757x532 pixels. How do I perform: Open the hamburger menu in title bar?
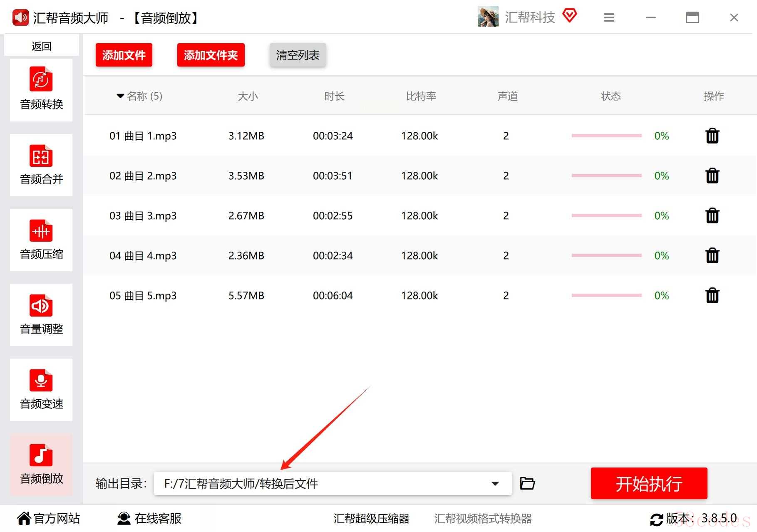609,17
